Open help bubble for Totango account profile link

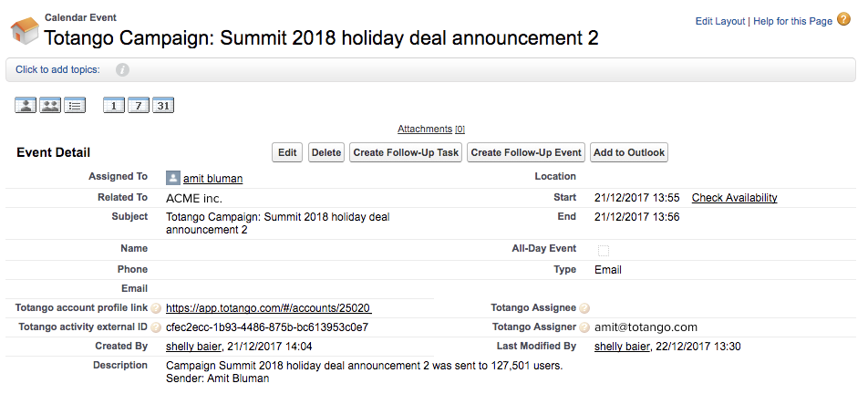tap(156, 308)
